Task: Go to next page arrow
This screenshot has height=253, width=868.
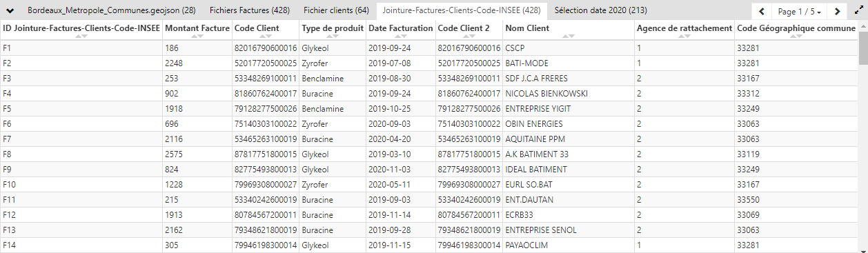Action: (x=837, y=11)
